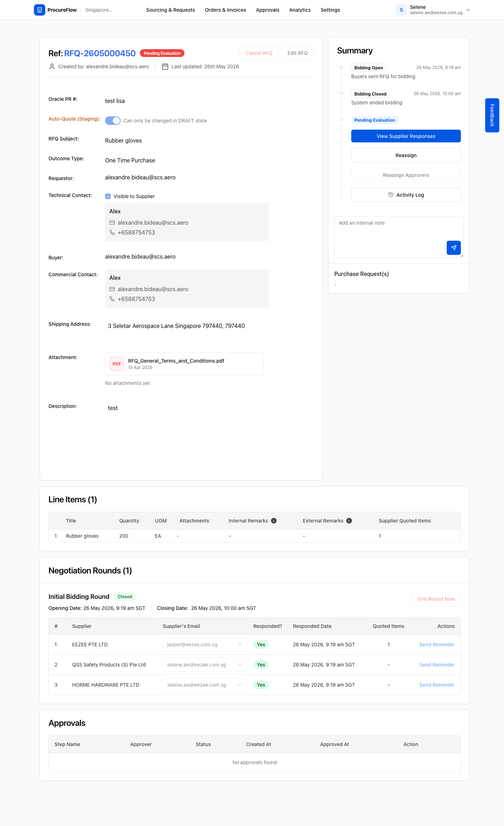504x826 pixels.
Task: Click the Internal Remarks info icon
Action: [x=274, y=521]
